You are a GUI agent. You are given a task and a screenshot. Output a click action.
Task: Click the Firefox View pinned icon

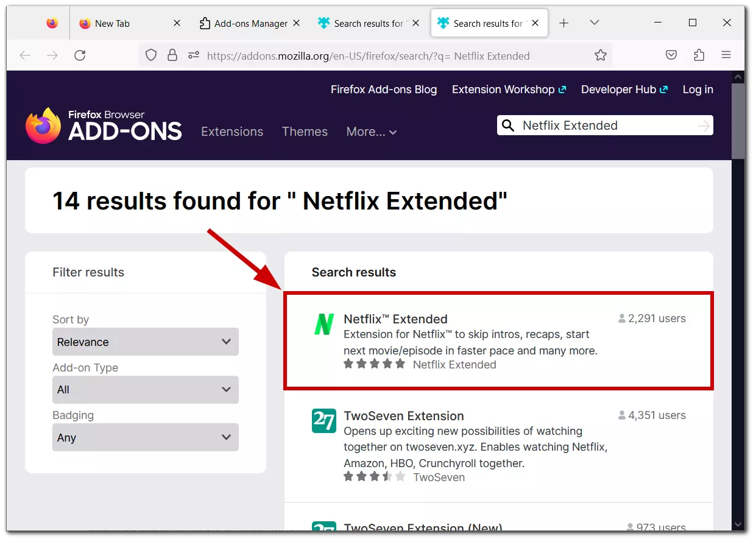(52, 23)
